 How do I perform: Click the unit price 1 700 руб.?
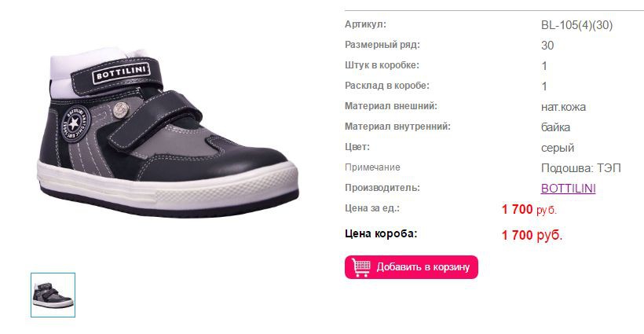pos(529,210)
